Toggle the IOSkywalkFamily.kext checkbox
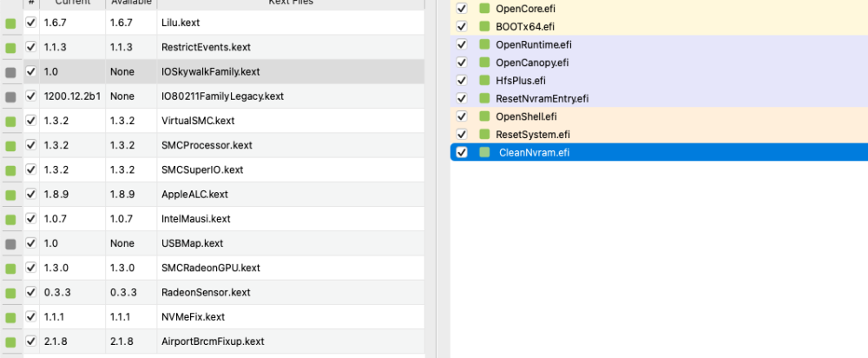 pos(31,71)
